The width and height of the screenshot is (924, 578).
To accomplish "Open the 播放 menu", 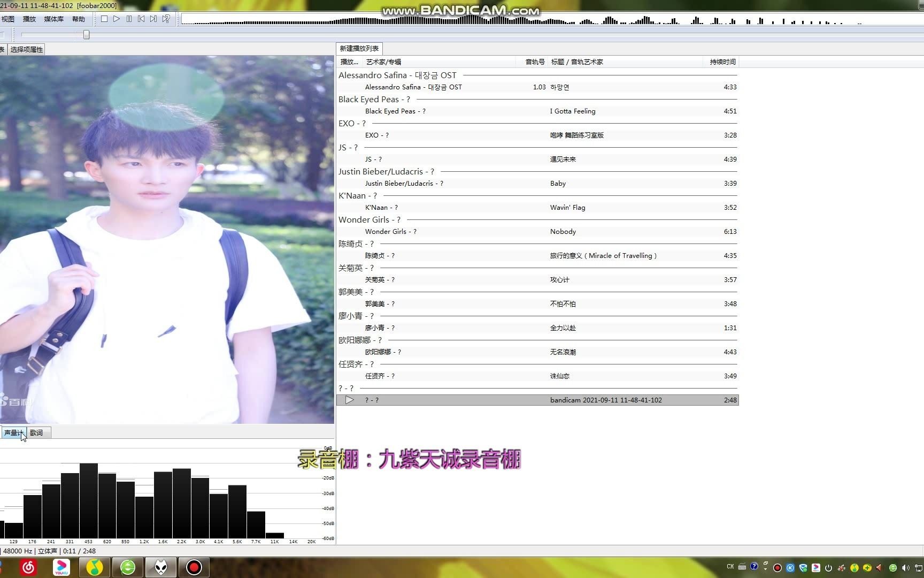I will click(x=29, y=19).
